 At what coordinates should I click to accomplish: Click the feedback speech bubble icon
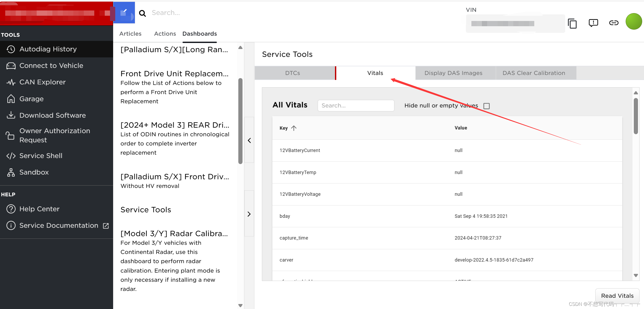click(x=593, y=23)
